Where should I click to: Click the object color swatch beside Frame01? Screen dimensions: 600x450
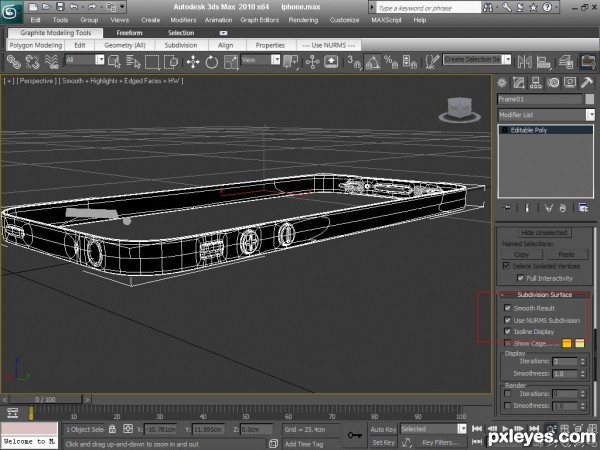point(590,99)
